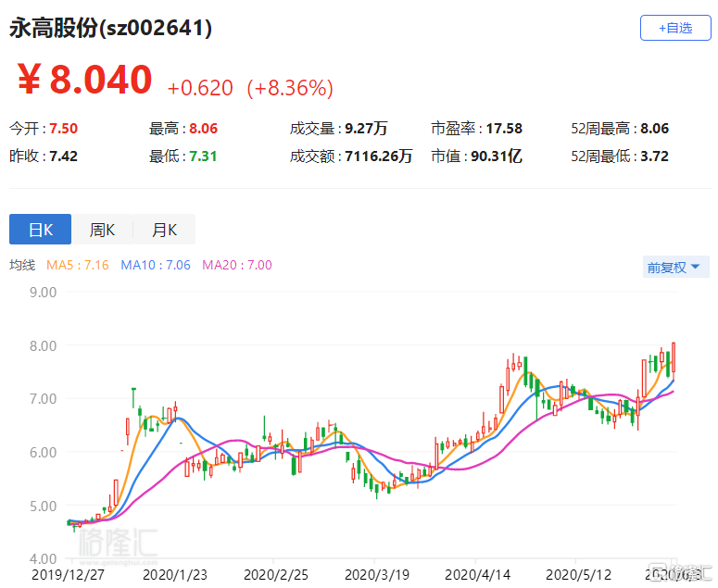Click the 8.00 price axis label
Viewport: 718px width, 588px height.
(43, 346)
